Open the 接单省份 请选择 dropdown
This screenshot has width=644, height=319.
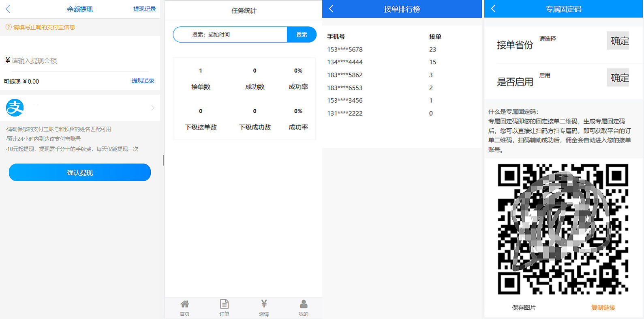(548, 39)
